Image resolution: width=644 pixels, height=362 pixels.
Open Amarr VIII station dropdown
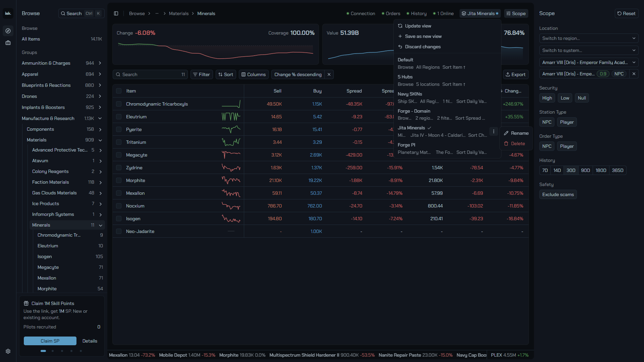pyautogui.click(x=589, y=62)
